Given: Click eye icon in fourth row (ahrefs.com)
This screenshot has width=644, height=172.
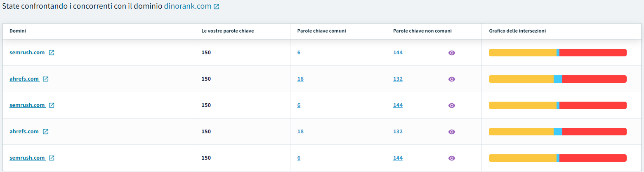Looking at the screenshot, I should 452,132.
